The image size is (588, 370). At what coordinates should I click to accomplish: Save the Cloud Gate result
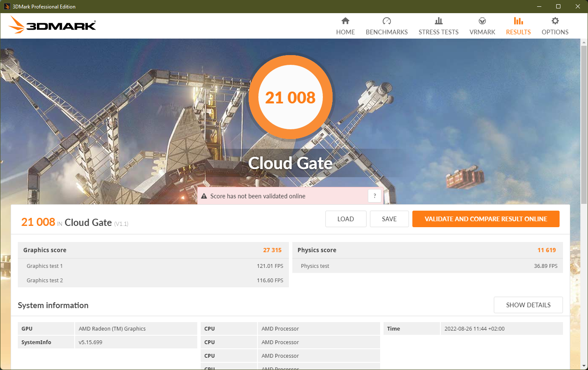389,219
